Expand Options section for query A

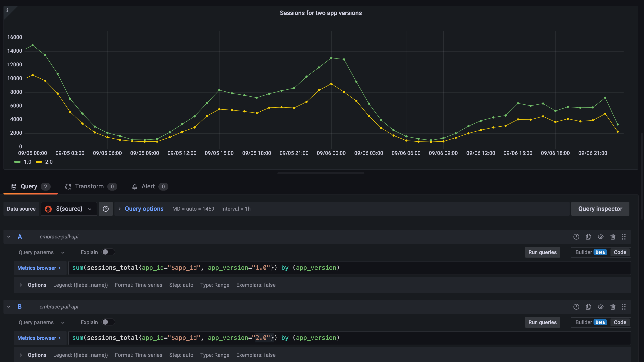pyautogui.click(x=21, y=285)
